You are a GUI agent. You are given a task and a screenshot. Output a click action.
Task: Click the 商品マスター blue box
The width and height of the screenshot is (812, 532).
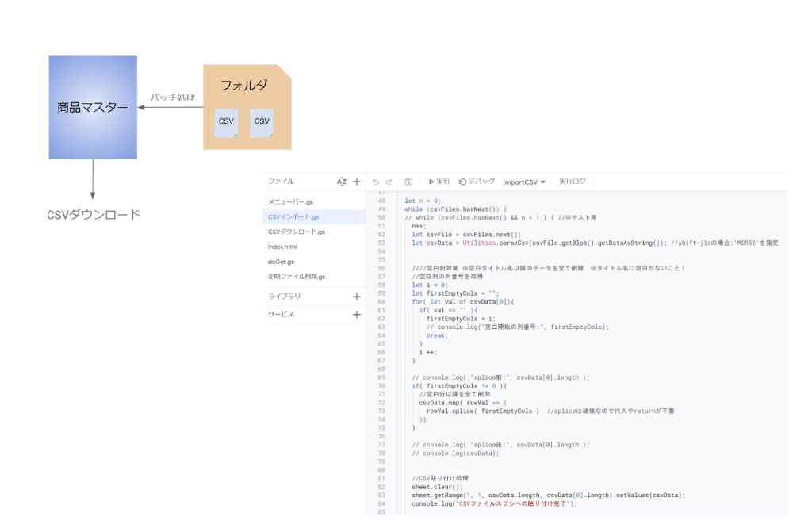(93, 107)
